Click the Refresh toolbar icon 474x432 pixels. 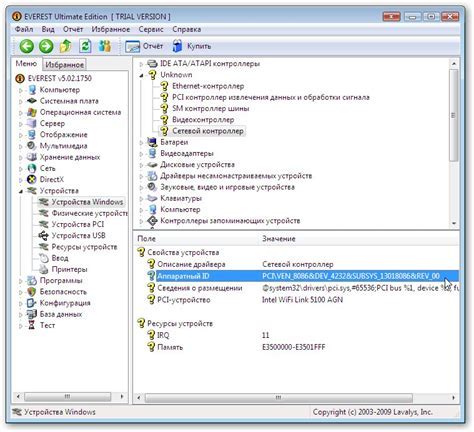pyautogui.click(x=85, y=46)
